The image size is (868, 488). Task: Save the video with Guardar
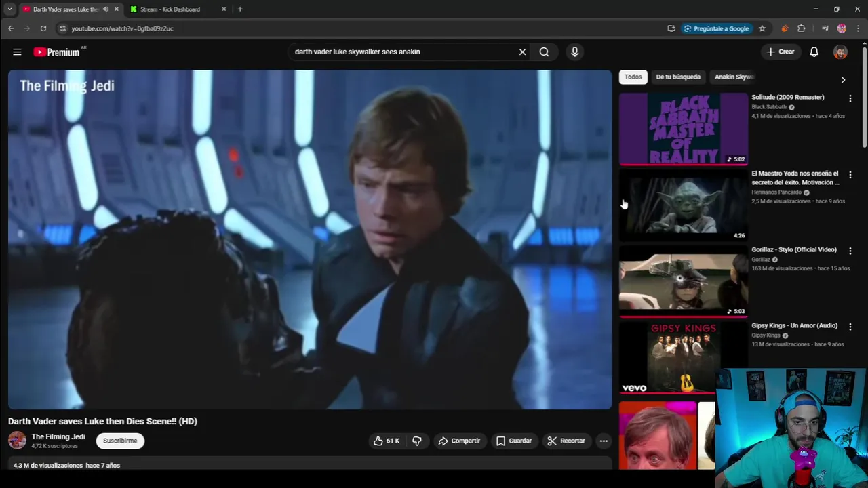[513, 441]
